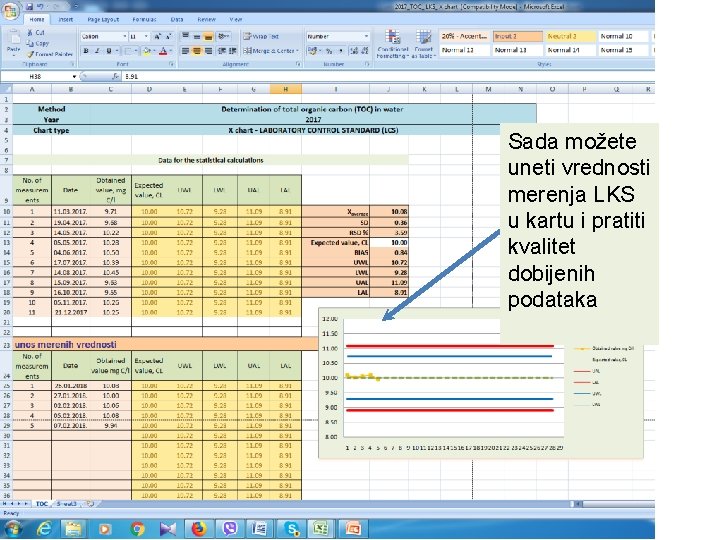
Task: Expand the borders dropdown arrow
Action: [136, 51]
